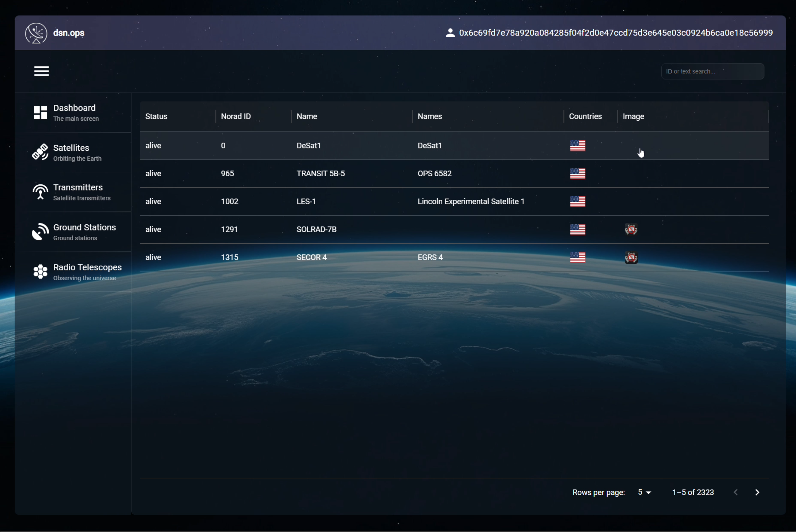This screenshot has height=532, width=796.
Task: Open the rows per page dropdown
Action: 644,492
